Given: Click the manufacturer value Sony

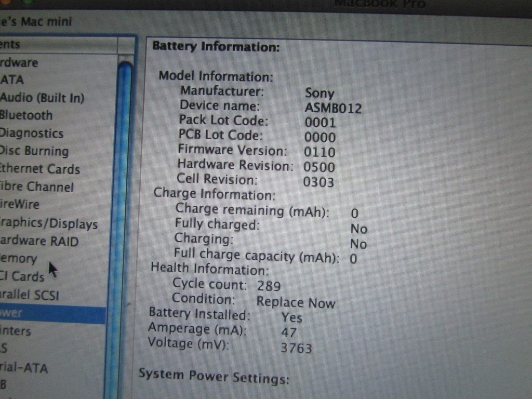Looking at the screenshot, I should 320,93.
